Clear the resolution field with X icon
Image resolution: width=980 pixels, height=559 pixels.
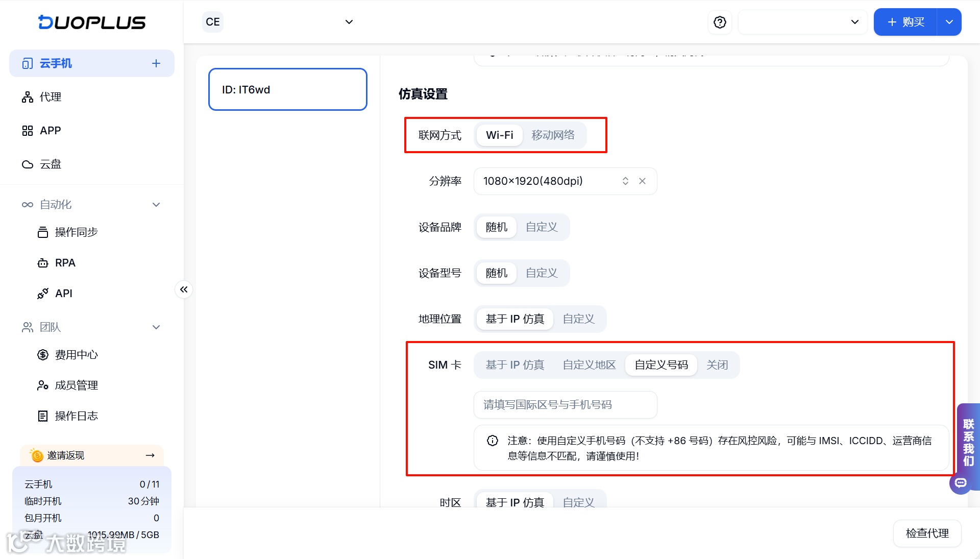(x=642, y=181)
